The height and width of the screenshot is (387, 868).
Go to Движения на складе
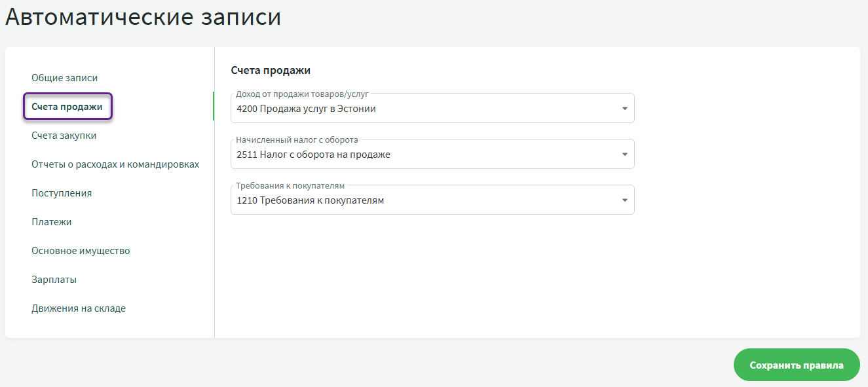[x=79, y=308]
